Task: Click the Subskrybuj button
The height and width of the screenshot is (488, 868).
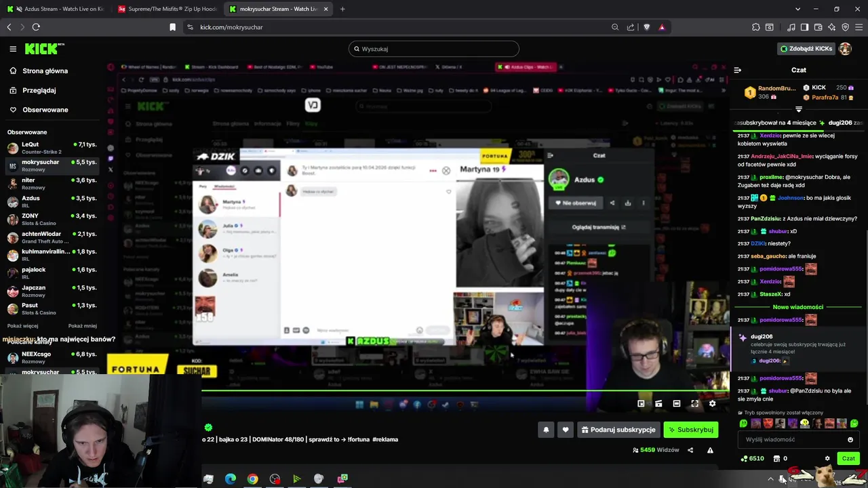Action: click(x=690, y=430)
